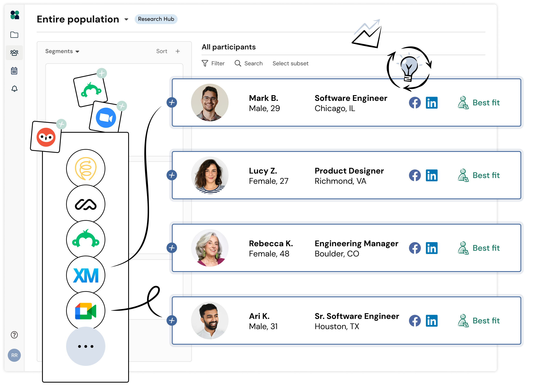Image resolution: width=549 pixels, height=392 pixels.
Task: Click the RR profile avatar
Action: point(14,355)
